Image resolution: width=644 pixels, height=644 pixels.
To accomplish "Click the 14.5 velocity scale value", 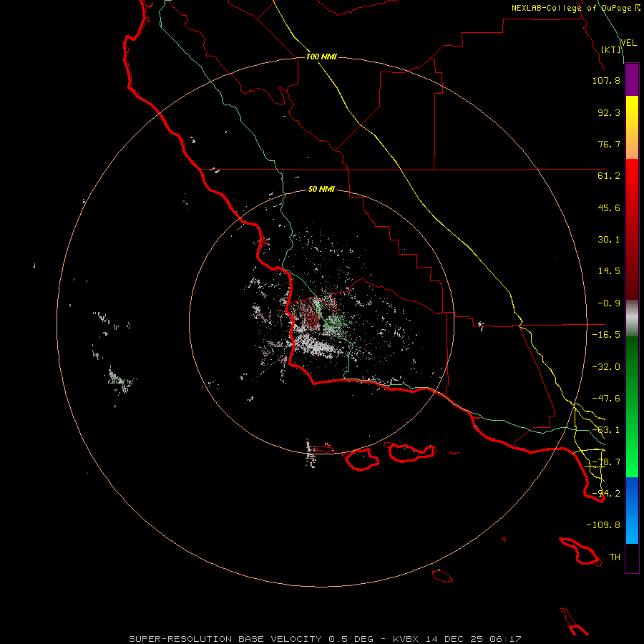I will tap(609, 271).
